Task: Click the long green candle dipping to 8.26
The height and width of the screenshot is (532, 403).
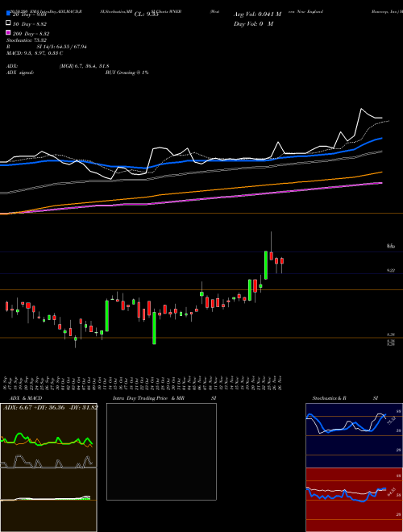Action: [x=154, y=328]
